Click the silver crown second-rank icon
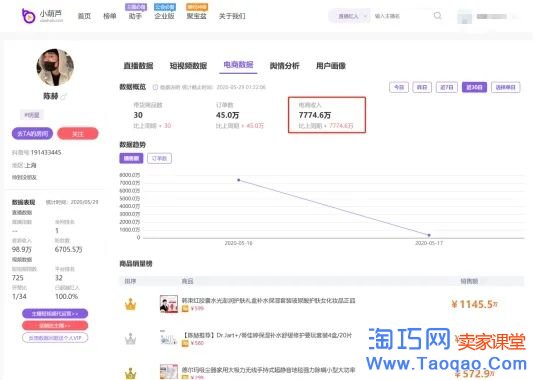 point(130,338)
